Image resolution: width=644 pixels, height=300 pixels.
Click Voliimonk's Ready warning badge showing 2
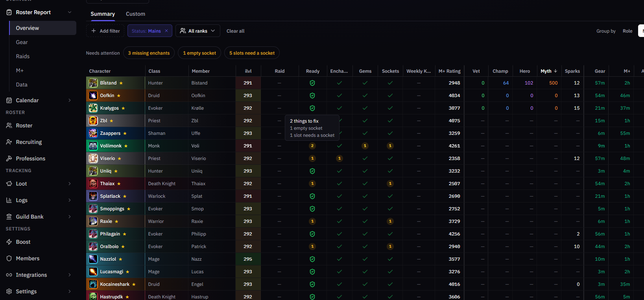pyautogui.click(x=312, y=146)
